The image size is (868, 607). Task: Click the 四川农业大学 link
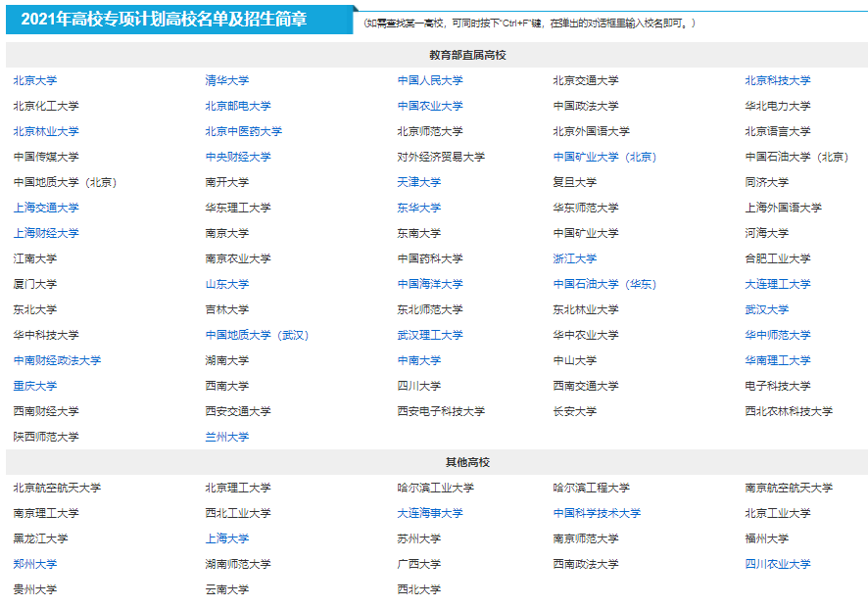778,564
